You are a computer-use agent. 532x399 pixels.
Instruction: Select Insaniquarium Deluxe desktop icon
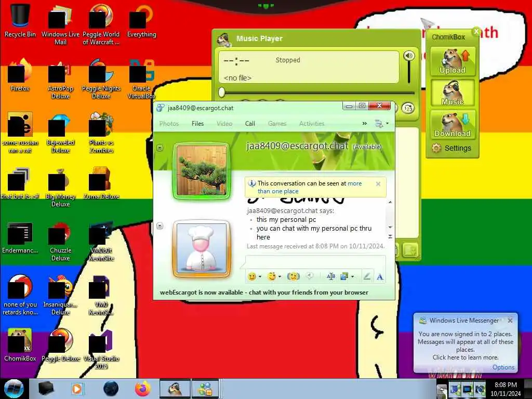click(60, 295)
